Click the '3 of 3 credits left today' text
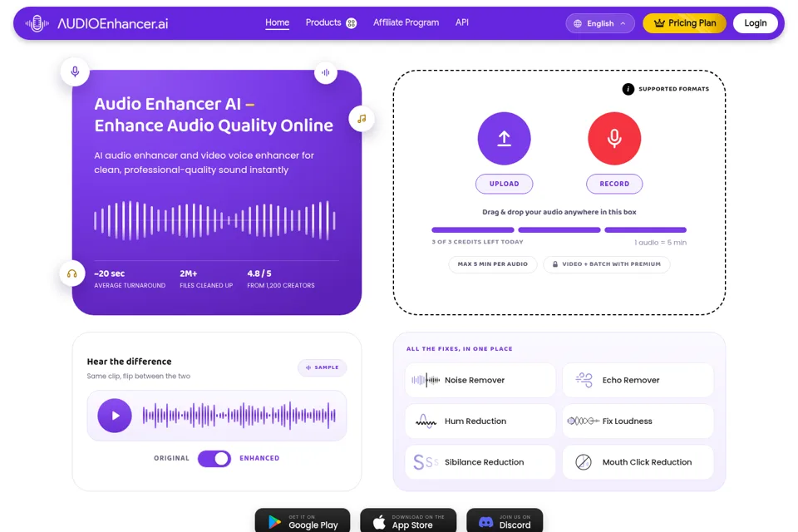 (x=477, y=242)
